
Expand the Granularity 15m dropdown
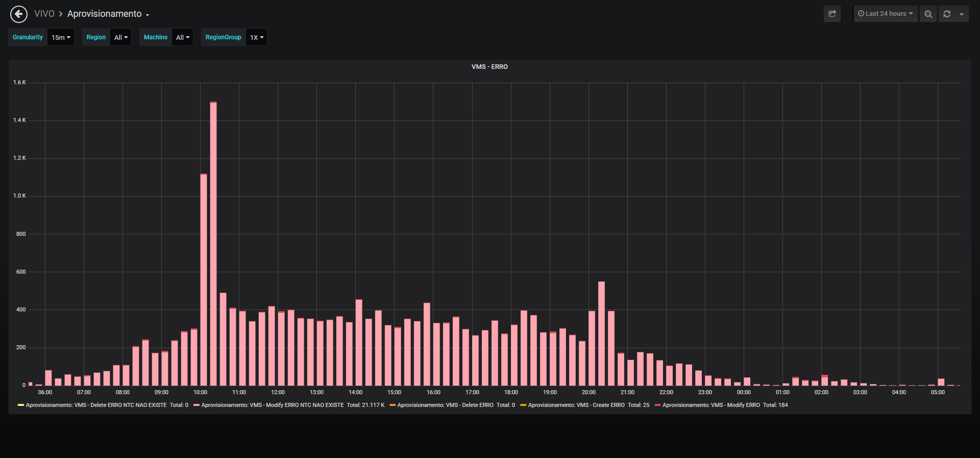click(x=61, y=37)
